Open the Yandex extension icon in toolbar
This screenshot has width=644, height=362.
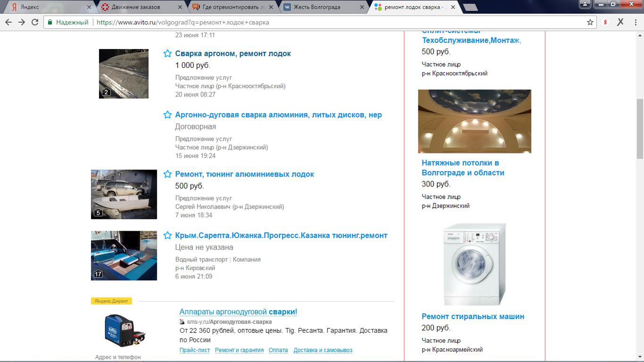coord(606,22)
